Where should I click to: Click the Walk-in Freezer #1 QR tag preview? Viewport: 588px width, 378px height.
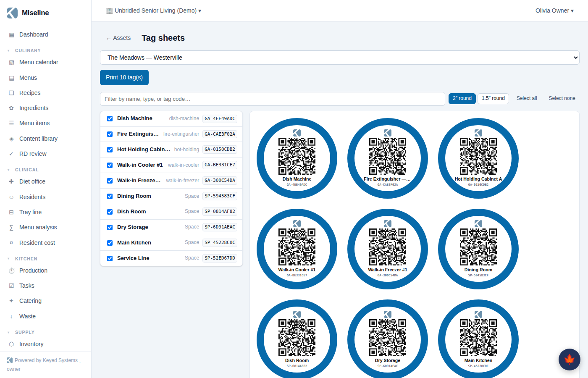(x=388, y=249)
